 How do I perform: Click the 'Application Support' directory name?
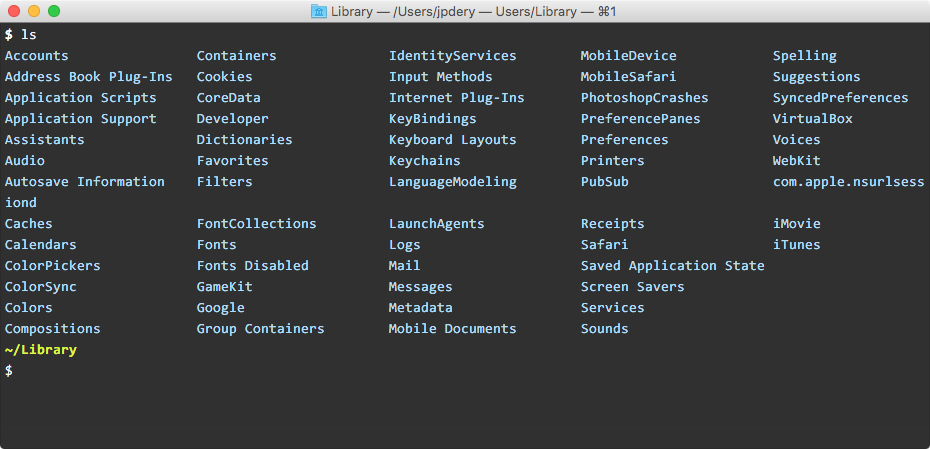[80, 118]
